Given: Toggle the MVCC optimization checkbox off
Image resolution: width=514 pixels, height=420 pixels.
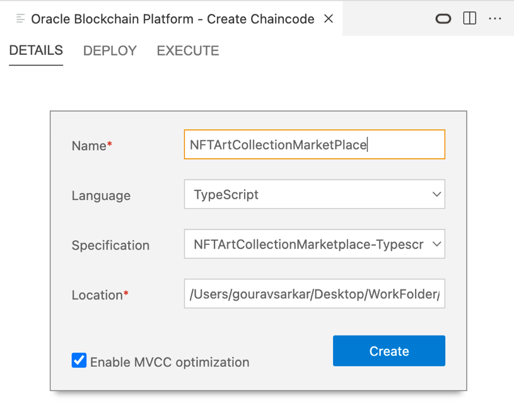Looking at the screenshot, I should (78, 360).
